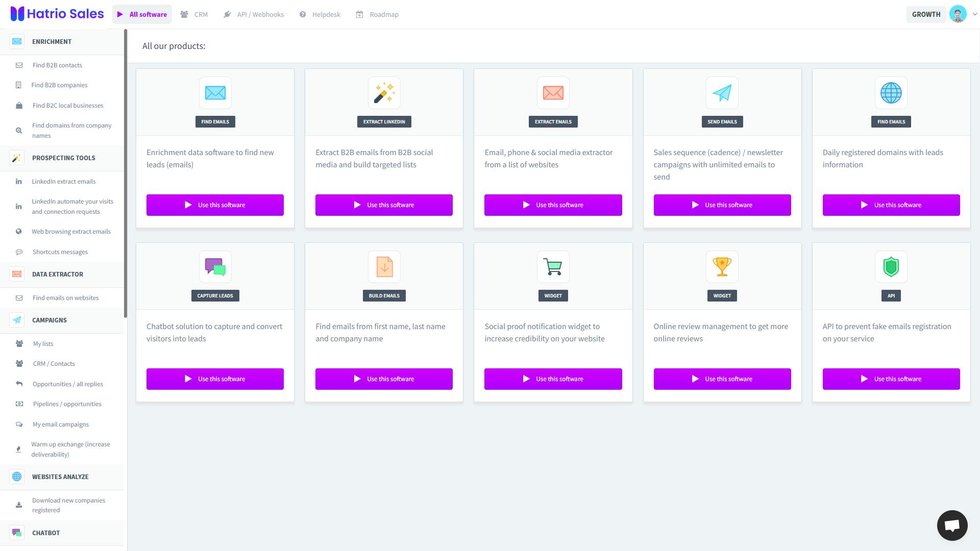Click the Build Emails document icon

tap(384, 267)
